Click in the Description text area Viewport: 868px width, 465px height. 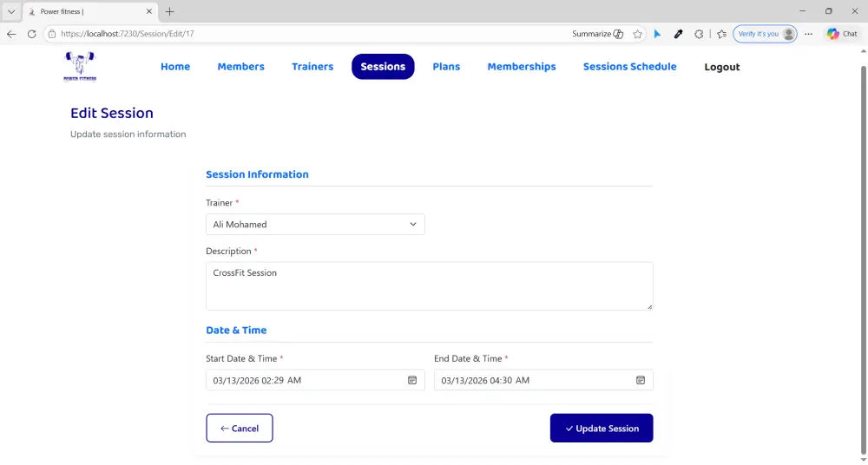pos(430,285)
